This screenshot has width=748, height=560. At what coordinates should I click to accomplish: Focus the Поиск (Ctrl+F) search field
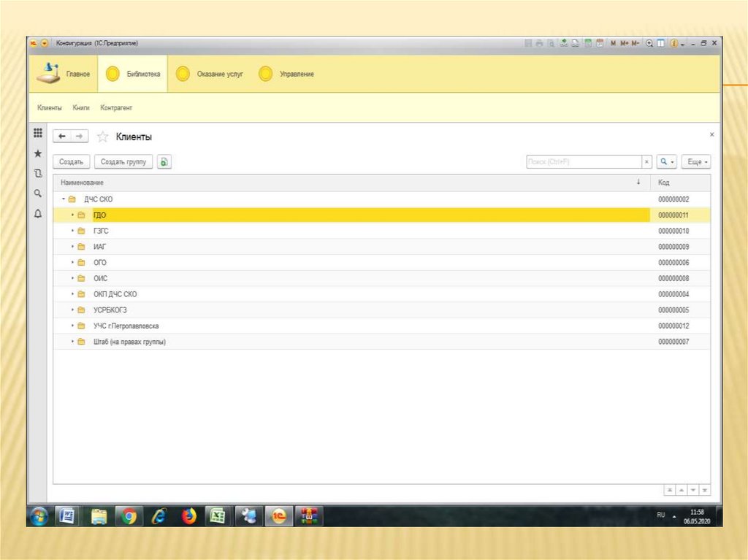[x=584, y=161]
